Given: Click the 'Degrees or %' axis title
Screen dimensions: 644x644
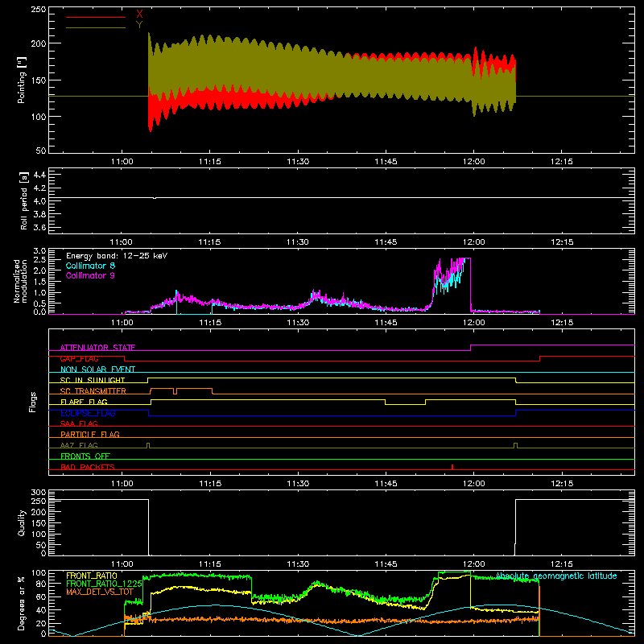Looking at the screenshot, I should (22, 603).
